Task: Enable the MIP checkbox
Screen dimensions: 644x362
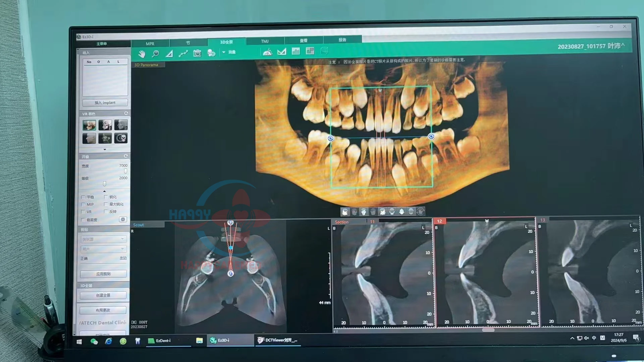Action: (83, 204)
